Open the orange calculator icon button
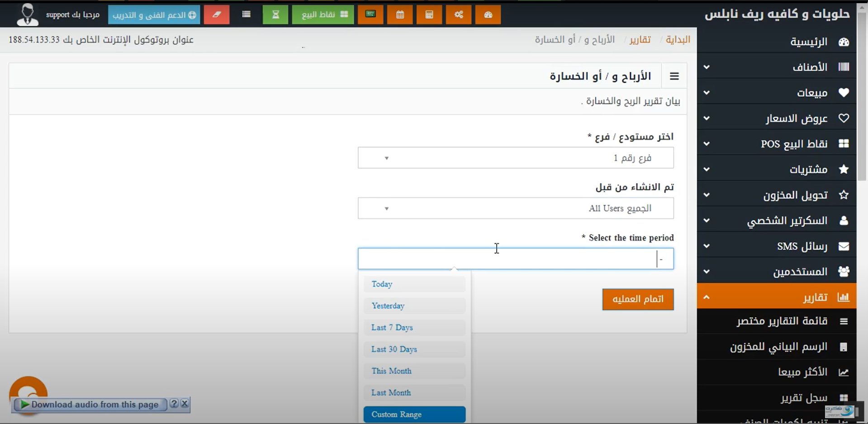This screenshot has height=424, width=868. [x=429, y=15]
